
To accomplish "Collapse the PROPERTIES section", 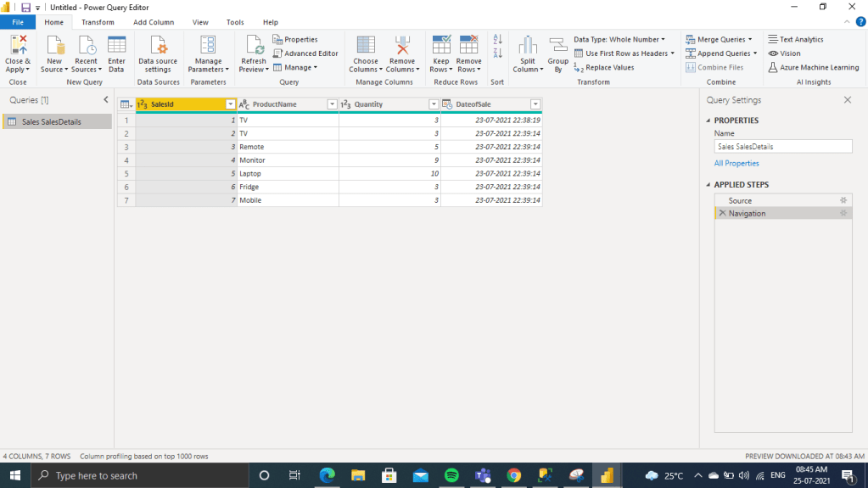I will (708, 121).
